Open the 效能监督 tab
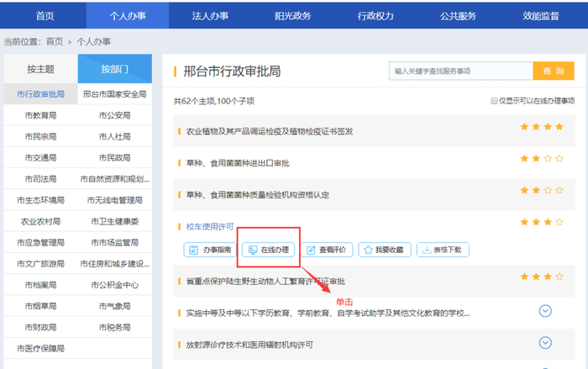The height and width of the screenshot is (369, 588). pyautogui.click(x=541, y=16)
